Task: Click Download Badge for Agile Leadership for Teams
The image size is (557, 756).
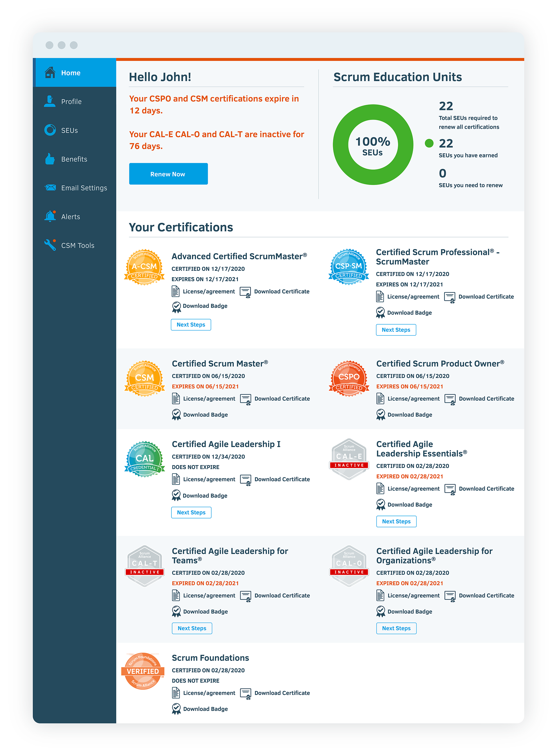Action: pos(205,612)
